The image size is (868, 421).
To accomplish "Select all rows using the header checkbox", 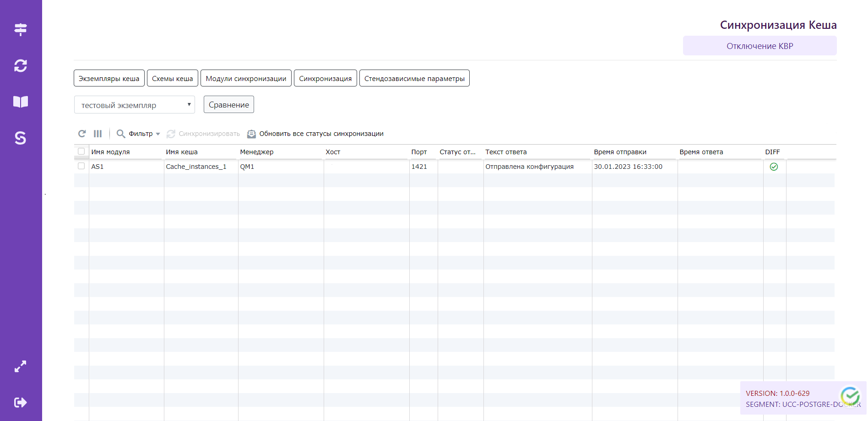I will [x=81, y=151].
